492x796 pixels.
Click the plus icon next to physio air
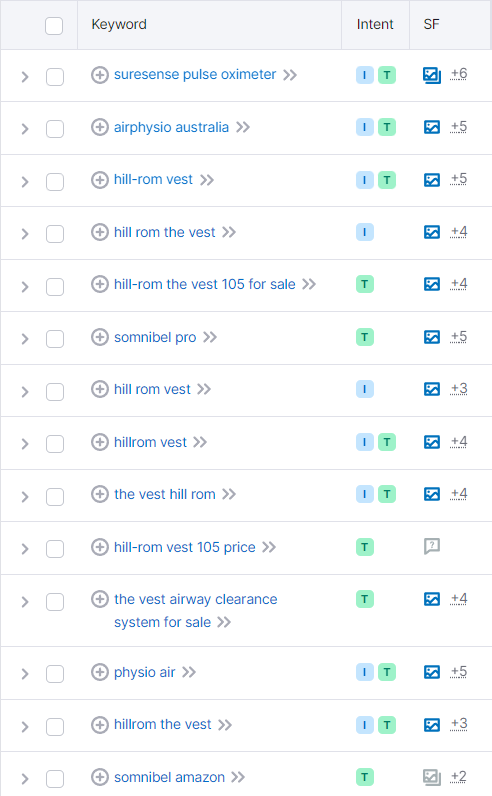tap(100, 672)
